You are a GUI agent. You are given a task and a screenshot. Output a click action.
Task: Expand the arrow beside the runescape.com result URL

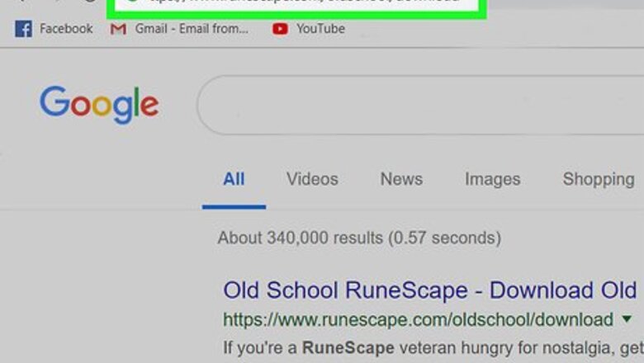point(627,319)
